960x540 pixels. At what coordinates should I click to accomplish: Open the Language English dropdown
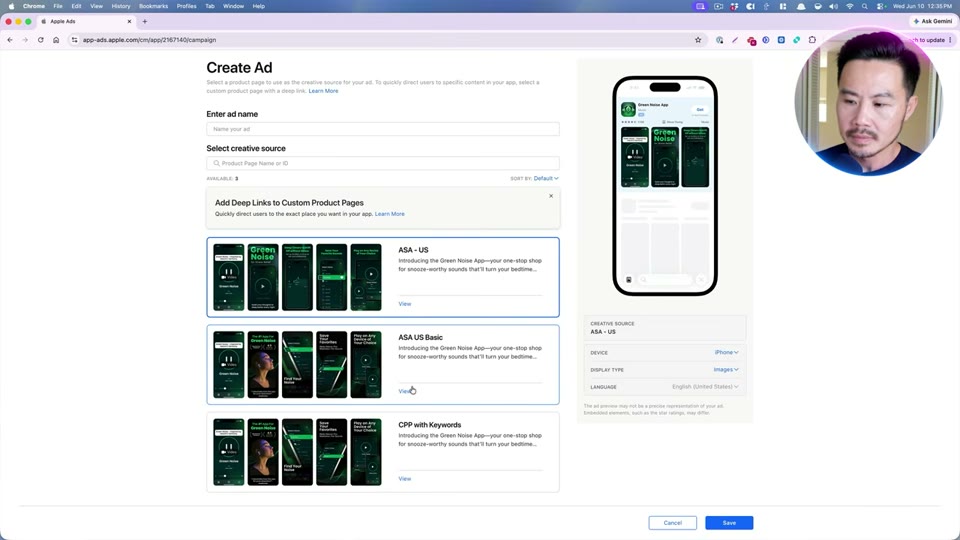point(705,387)
